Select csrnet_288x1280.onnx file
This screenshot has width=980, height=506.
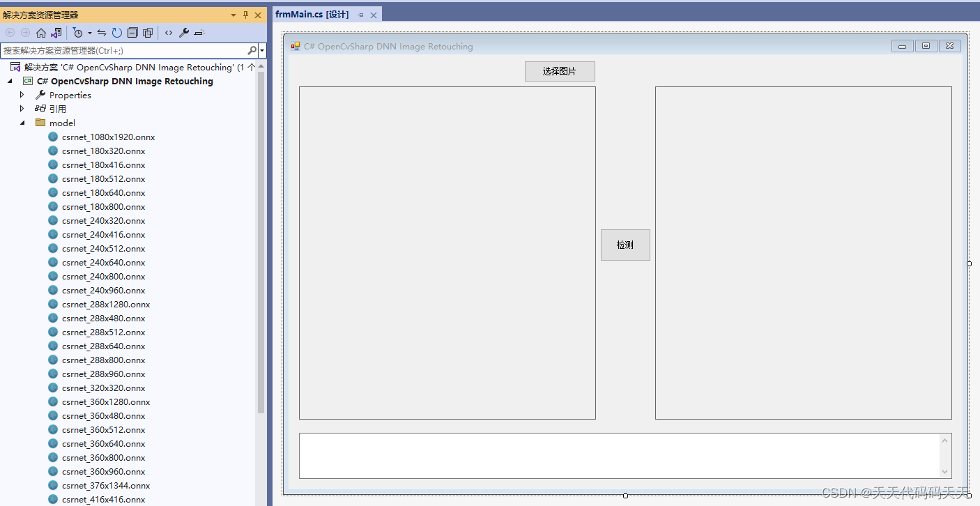tap(106, 305)
